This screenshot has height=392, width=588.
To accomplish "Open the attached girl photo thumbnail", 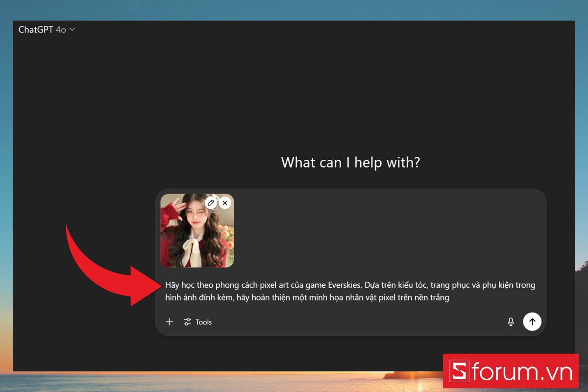I will tap(197, 231).
